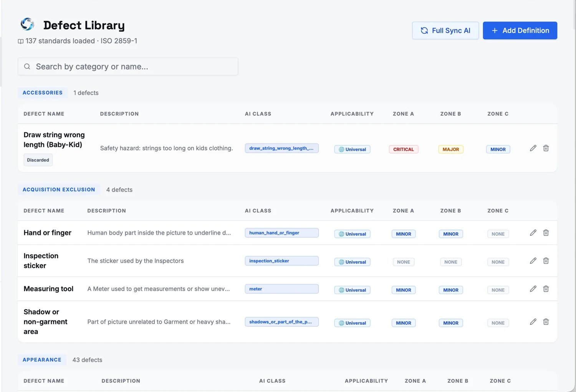Click the Universal badge in Hand or finger row
This screenshot has height=392, width=576.
[352, 234]
